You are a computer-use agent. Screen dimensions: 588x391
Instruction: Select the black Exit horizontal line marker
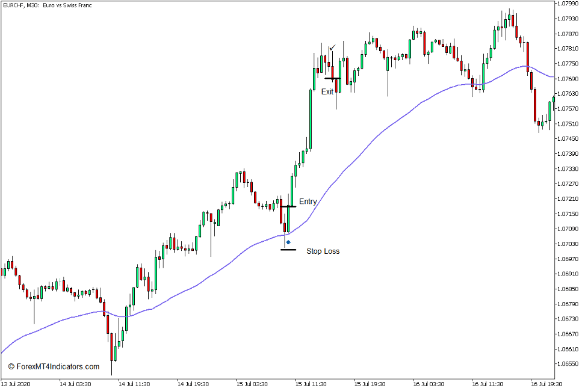[333, 79]
